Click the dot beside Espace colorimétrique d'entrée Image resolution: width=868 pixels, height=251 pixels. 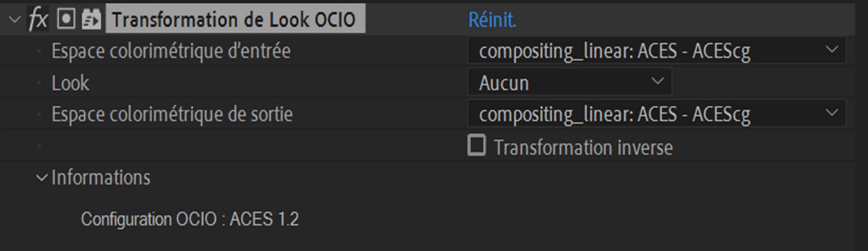pos(39,51)
